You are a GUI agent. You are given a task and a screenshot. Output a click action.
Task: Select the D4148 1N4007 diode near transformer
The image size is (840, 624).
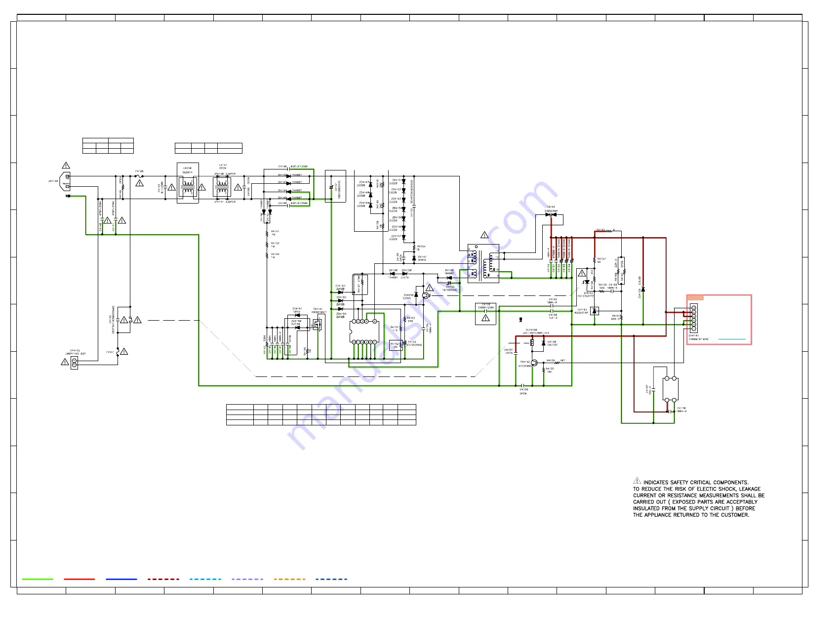[x=449, y=278]
